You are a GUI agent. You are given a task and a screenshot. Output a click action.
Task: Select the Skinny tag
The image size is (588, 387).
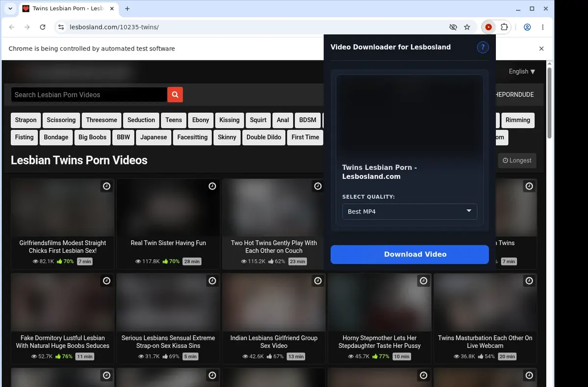227,137
